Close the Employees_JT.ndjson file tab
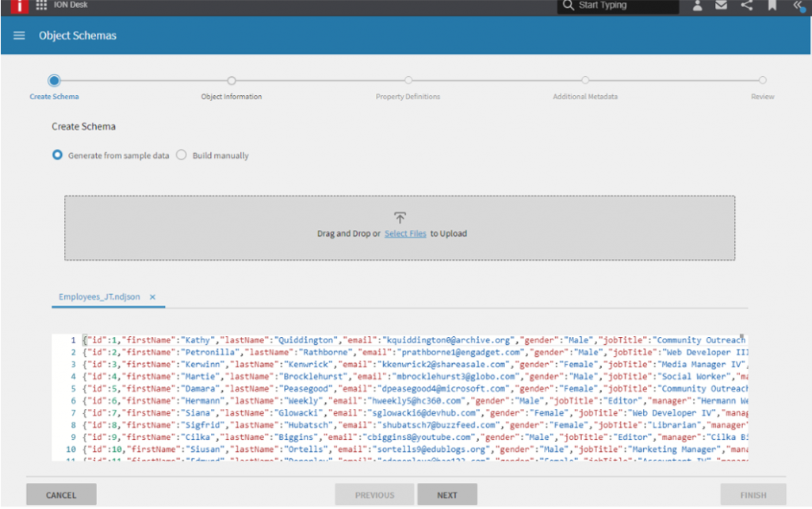812x509 pixels. tap(152, 297)
